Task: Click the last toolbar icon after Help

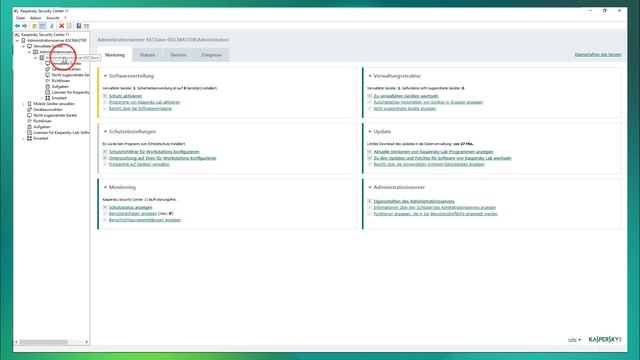Action: pos(86,26)
